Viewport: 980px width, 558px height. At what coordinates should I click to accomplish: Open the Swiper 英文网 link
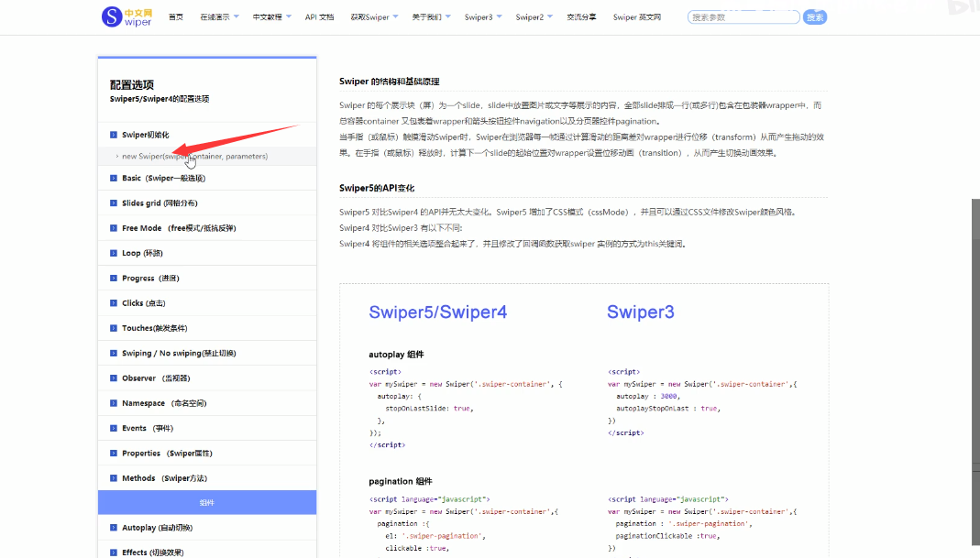(x=636, y=17)
